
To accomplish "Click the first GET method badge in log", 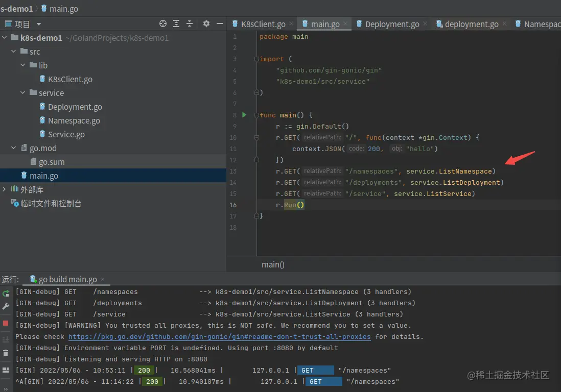I will pyautogui.click(x=316, y=370).
